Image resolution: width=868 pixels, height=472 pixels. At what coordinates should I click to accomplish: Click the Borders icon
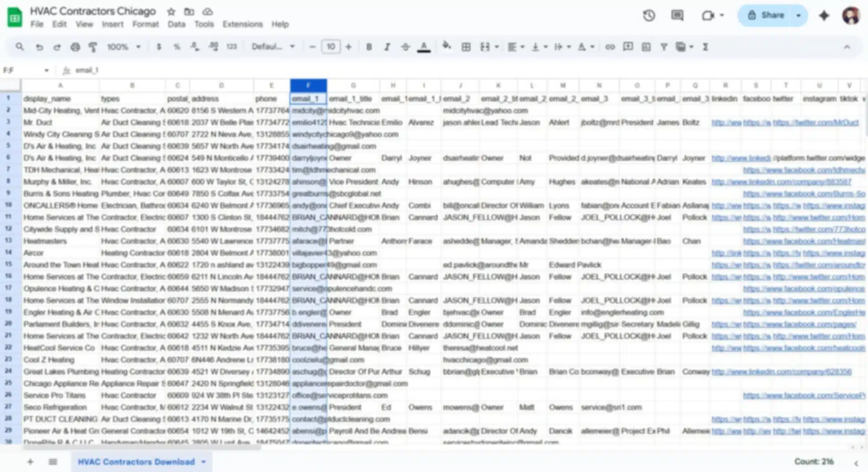[466, 47]
